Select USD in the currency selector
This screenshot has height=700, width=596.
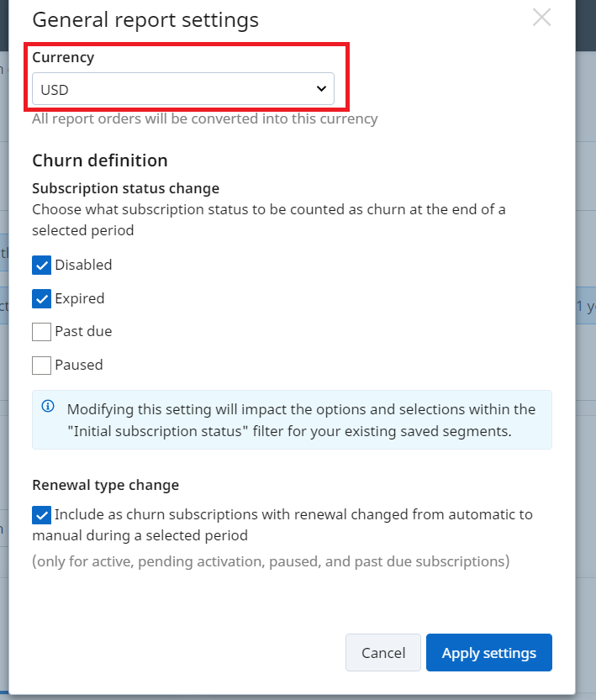(183, 87)
